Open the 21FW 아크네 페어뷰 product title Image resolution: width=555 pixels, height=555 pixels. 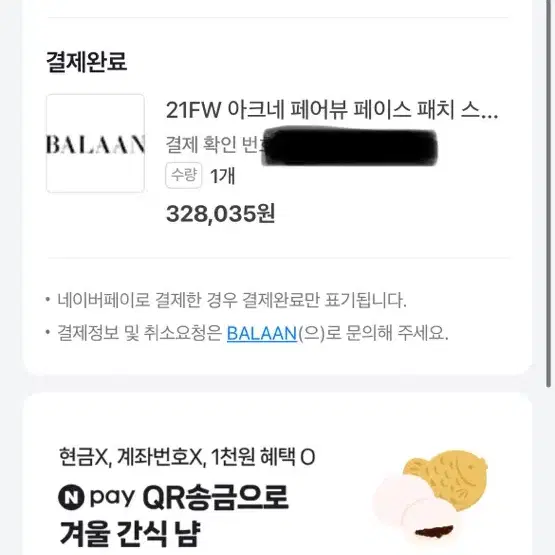pos(332,110)
